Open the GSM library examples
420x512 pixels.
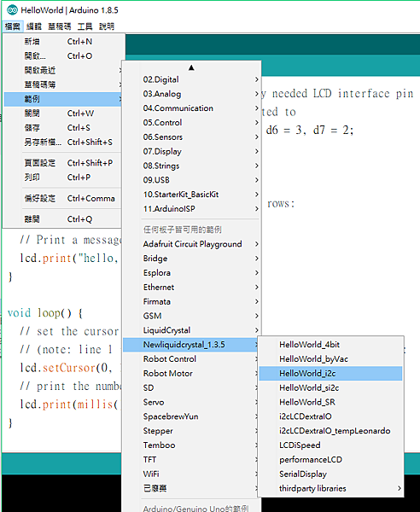(192, 316)
